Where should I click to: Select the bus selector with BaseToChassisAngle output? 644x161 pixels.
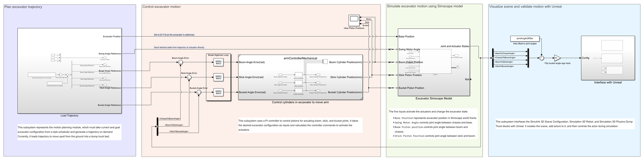(493, 58)
